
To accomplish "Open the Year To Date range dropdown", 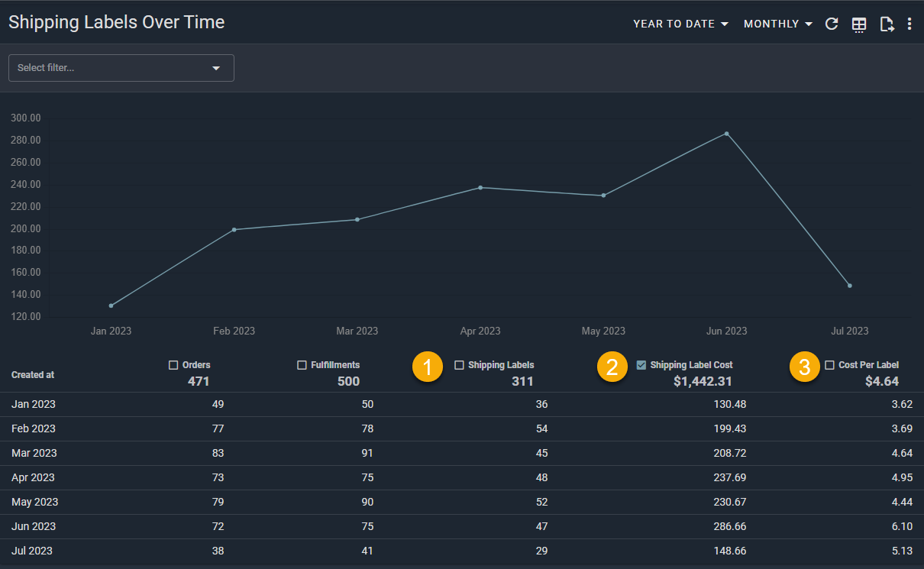I will click(x=680, y=24).
